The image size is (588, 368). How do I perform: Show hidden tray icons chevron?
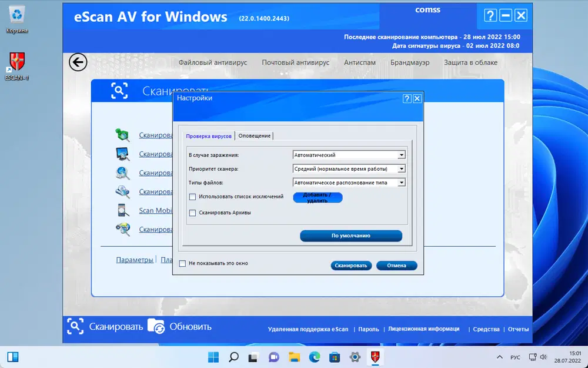click(x=499, y=357)
